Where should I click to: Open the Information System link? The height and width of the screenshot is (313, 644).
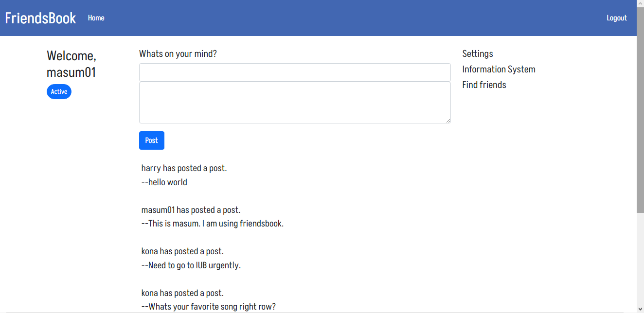499,70
